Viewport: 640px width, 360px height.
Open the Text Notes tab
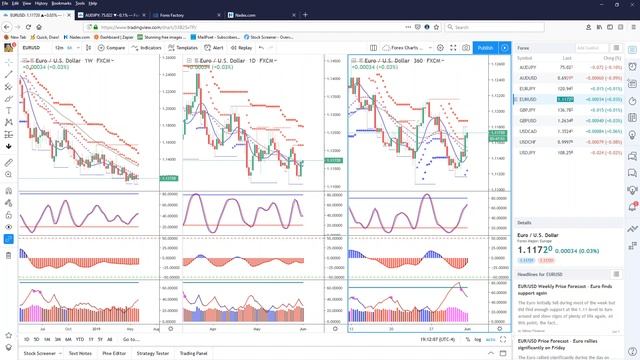80,353
